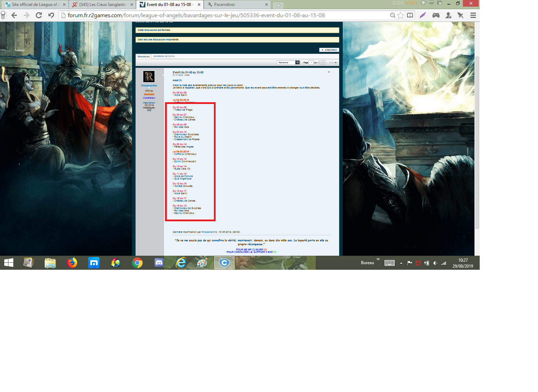Expand the Filtre dropdown
538x392 pixels.
point(333,63)
